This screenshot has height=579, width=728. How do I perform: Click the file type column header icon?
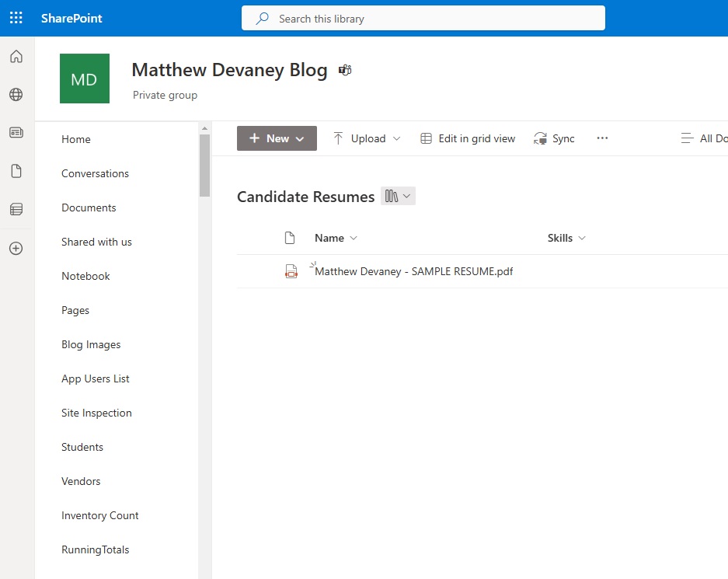290,238
